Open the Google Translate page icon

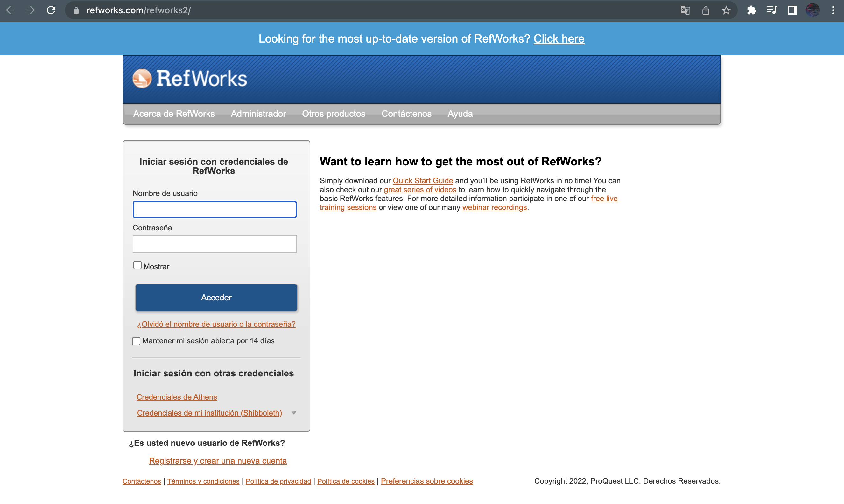click(x=686, y=10)
